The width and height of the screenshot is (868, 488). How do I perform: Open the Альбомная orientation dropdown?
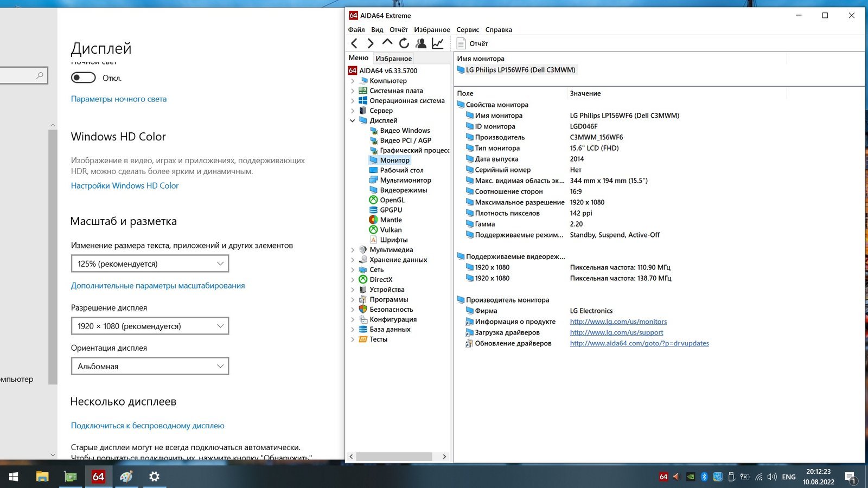click(150, 366)
